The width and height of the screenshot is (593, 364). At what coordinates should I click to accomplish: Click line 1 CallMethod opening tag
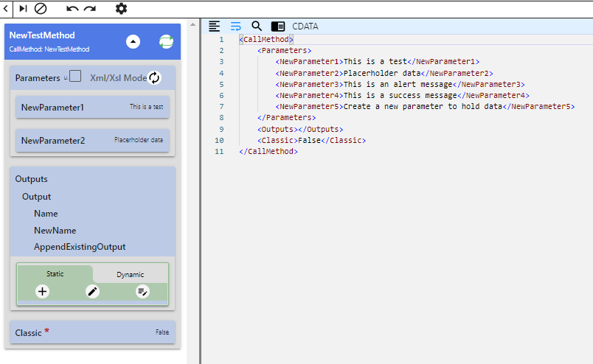[266, 39]
